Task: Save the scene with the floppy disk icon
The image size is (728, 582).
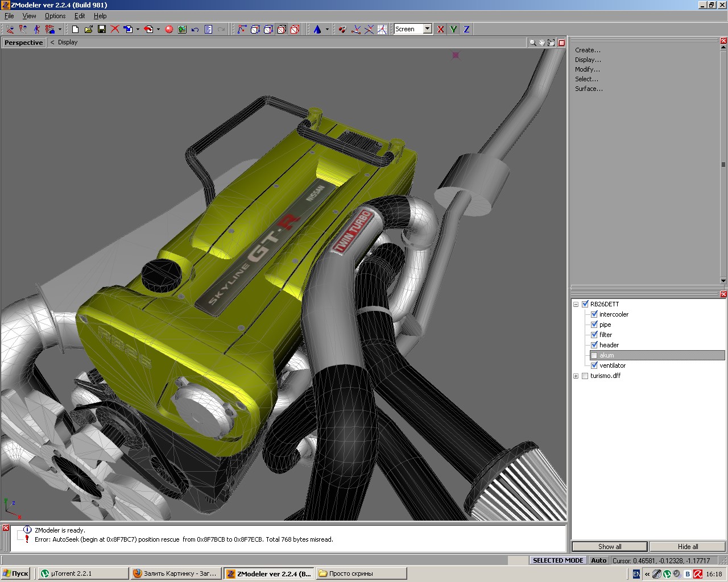Action: click(x=102, y=29)
